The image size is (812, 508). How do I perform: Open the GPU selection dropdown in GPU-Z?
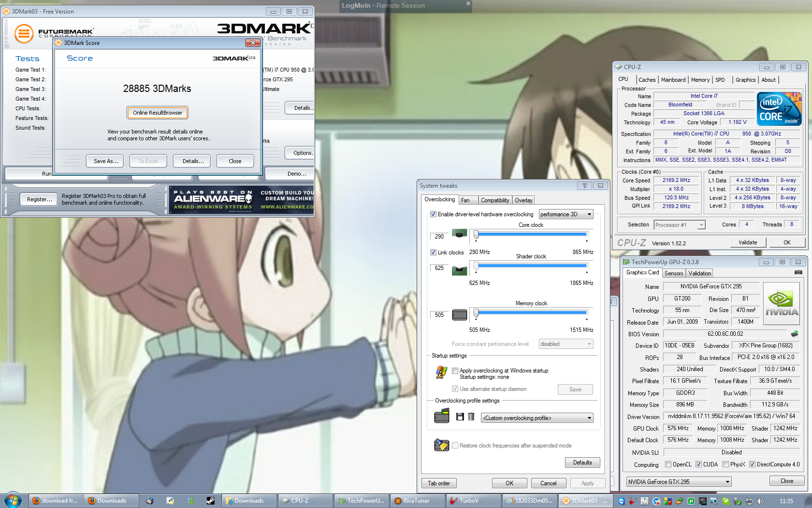(x=679, y=482)
